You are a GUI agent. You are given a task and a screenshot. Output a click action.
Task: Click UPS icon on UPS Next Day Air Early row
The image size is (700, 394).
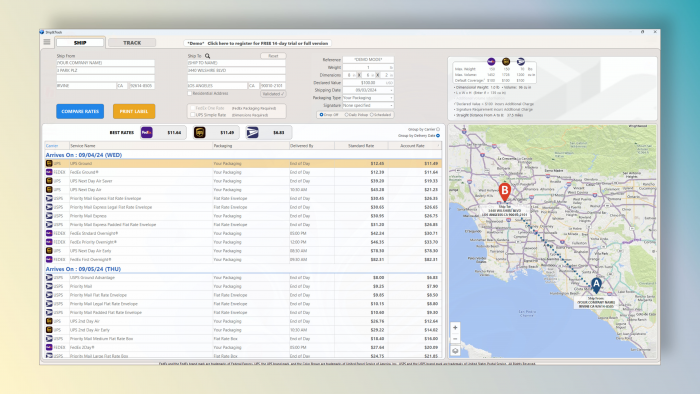coord(49,251)
